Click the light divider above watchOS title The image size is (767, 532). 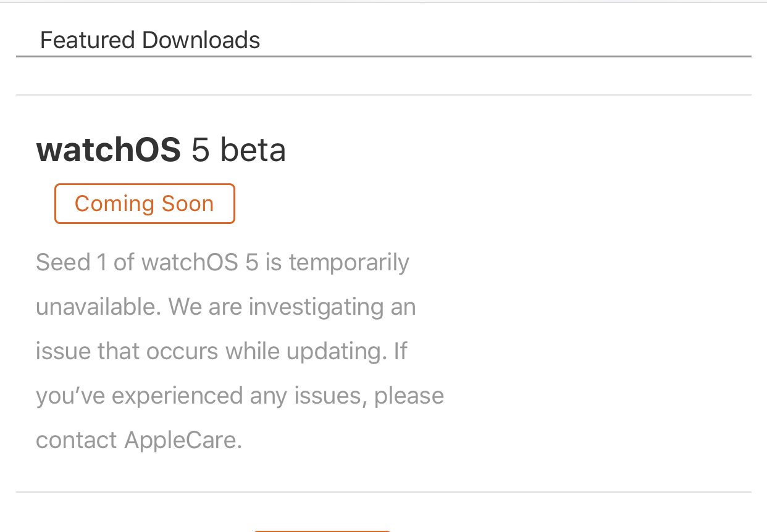[383, 95]
